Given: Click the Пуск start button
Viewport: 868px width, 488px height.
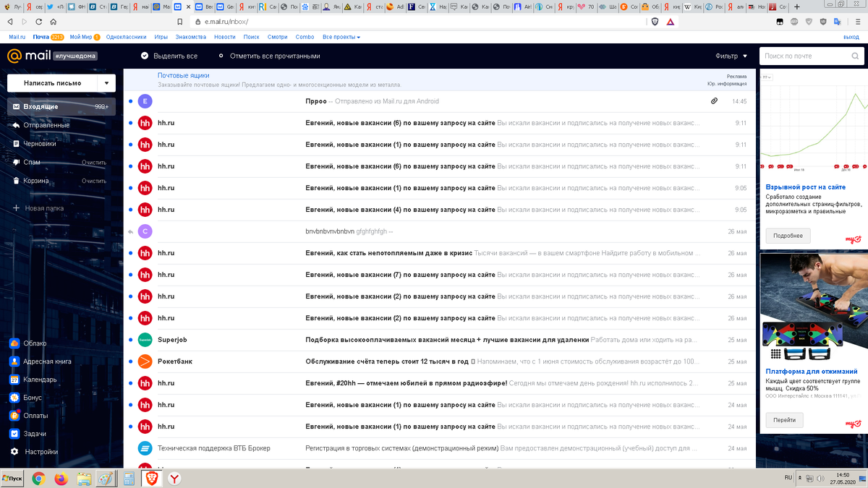Looking at the screenshot, I should [x=13, y=479].
